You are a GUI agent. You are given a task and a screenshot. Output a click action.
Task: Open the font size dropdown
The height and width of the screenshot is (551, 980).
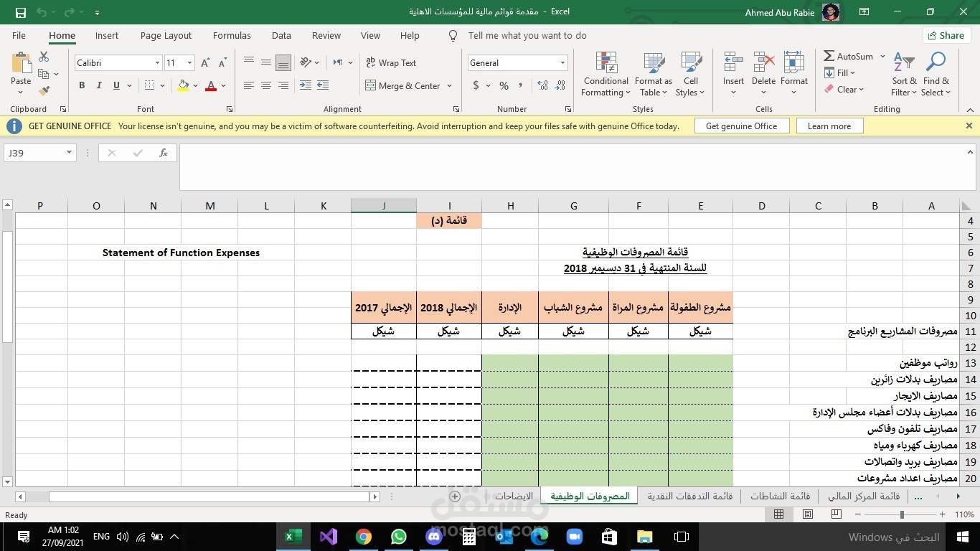189,63
